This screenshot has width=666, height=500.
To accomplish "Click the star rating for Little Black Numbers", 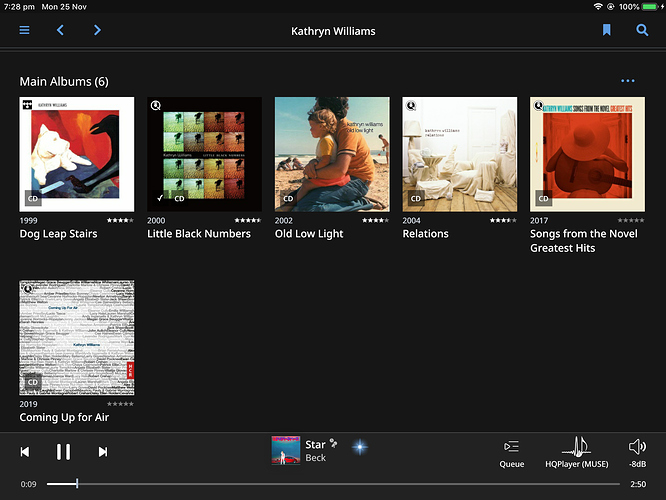I will [248, 220].
